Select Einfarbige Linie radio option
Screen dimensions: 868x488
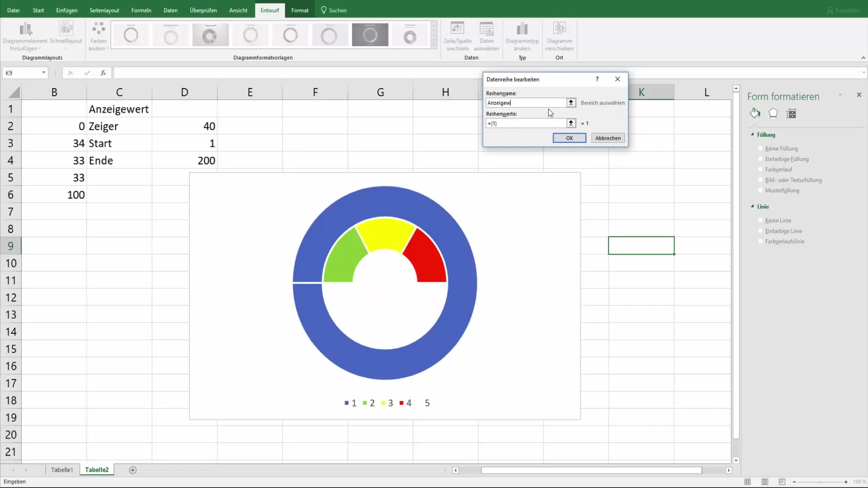click(760, 230)
